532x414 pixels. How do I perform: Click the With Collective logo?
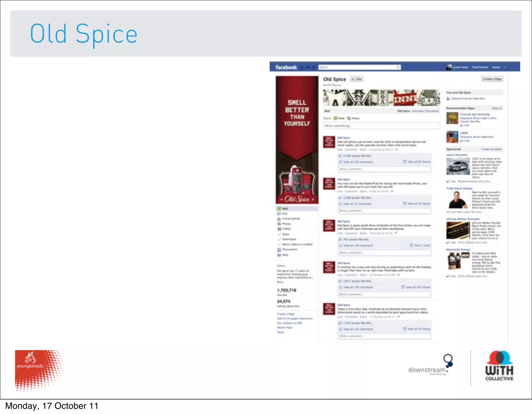click(x=499, y=366)
